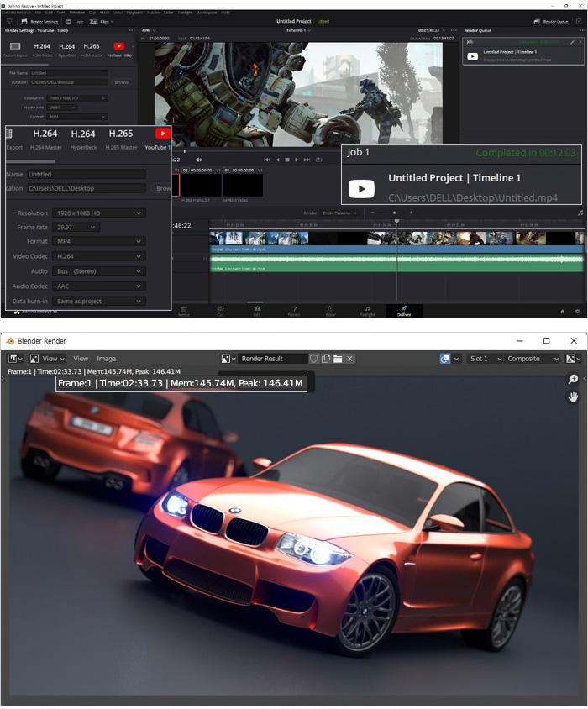Viewport: 588px width, 709px height.
Task: Switch to the Color page
Action: click(331, 311)
